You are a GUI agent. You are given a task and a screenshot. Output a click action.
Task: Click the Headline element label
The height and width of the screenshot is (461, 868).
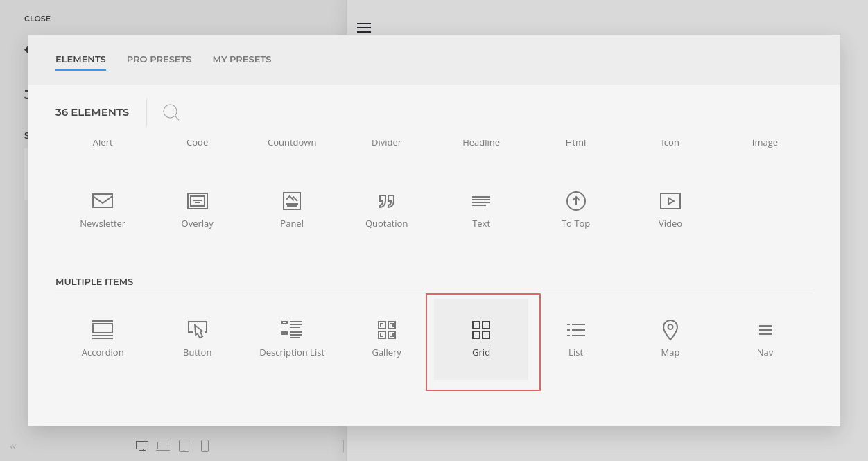pos(481,143)
